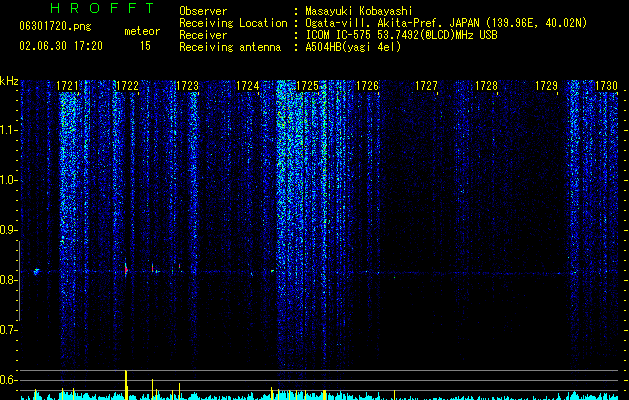Click the 1.0 kHz axis label
Image resolution: width=629 pixels, height=400 pixels.
click(8, 180)
